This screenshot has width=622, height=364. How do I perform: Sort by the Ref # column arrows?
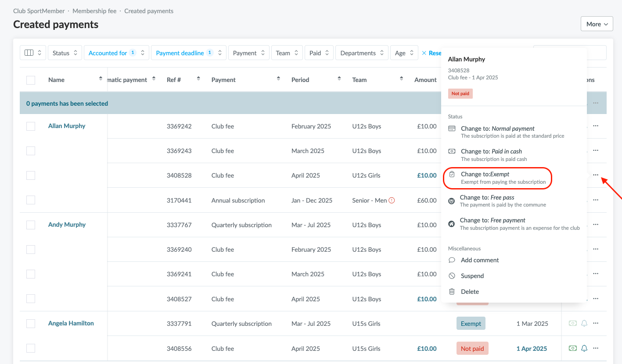(x=198, y=79)
